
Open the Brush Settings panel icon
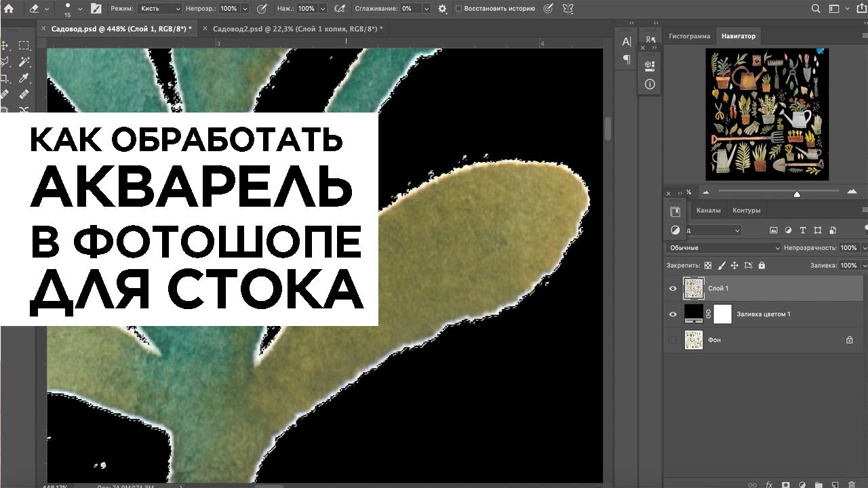[96, 9]
